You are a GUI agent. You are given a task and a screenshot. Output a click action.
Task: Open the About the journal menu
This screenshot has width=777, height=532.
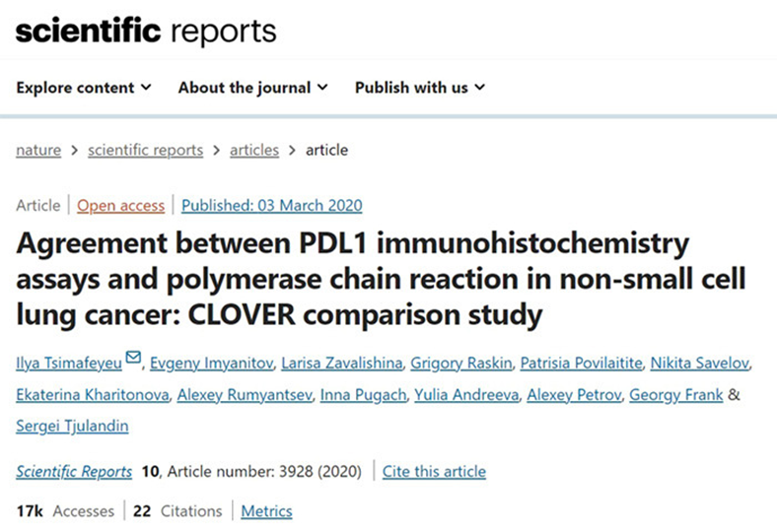[253, 88]
